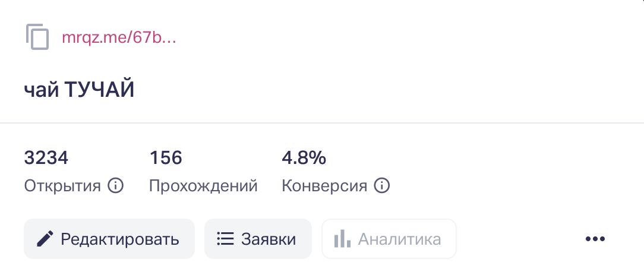
Task: Click the 3234 openings count
Action: click(46, 158)
